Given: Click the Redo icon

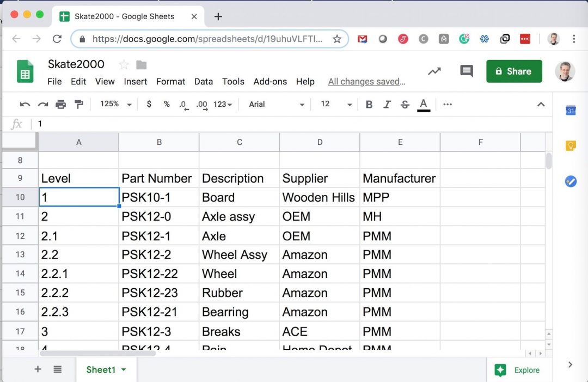Looking at the screenshot, I should [43, 104].
